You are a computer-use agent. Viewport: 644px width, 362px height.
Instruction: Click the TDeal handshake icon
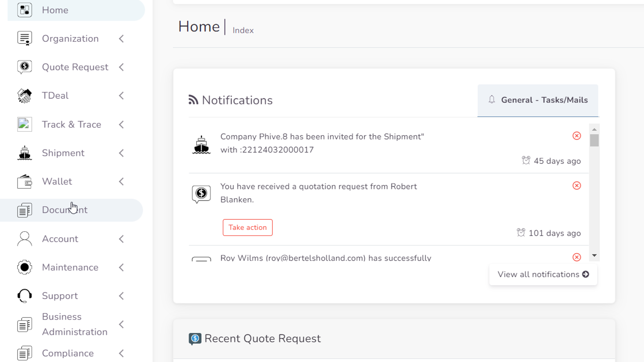click(24, 96)
